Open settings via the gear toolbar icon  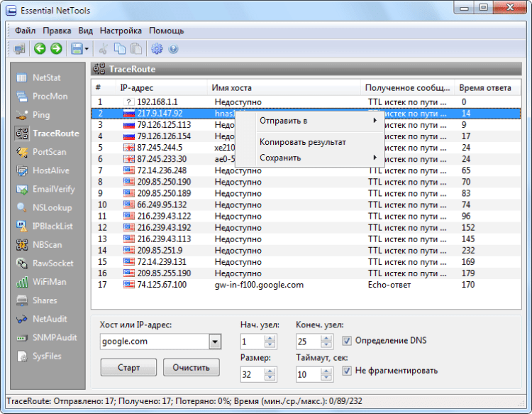tap(157, 48)
